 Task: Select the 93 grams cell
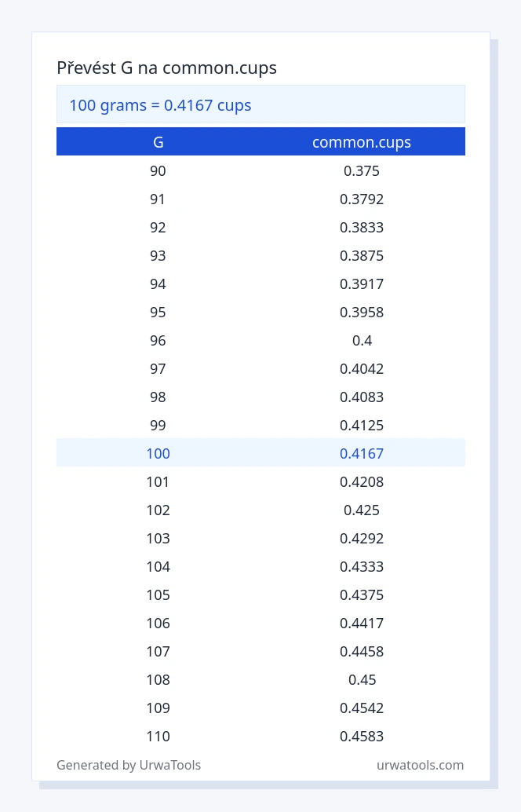coord(158,255)
